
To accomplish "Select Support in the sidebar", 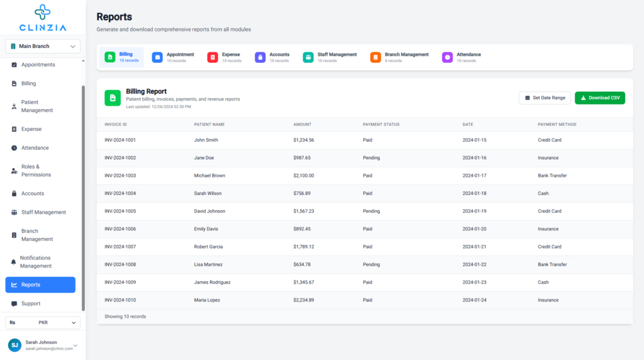I will (30, 303).
